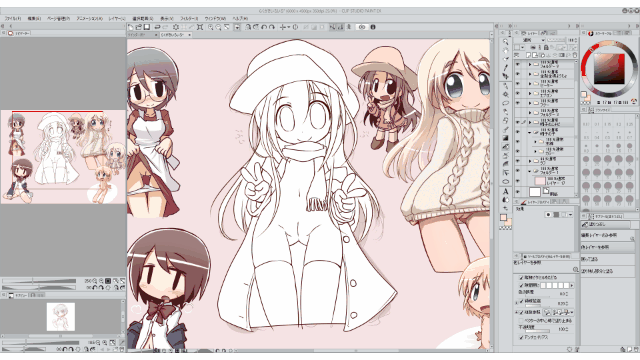Enable the unchecked ベクター中心線 checkbox

coord(521,320)
